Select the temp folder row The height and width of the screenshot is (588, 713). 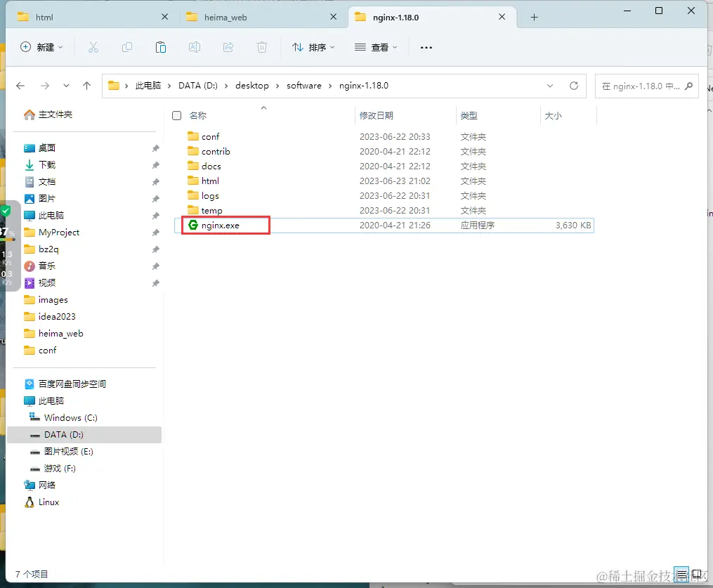(x=384, y=211)
